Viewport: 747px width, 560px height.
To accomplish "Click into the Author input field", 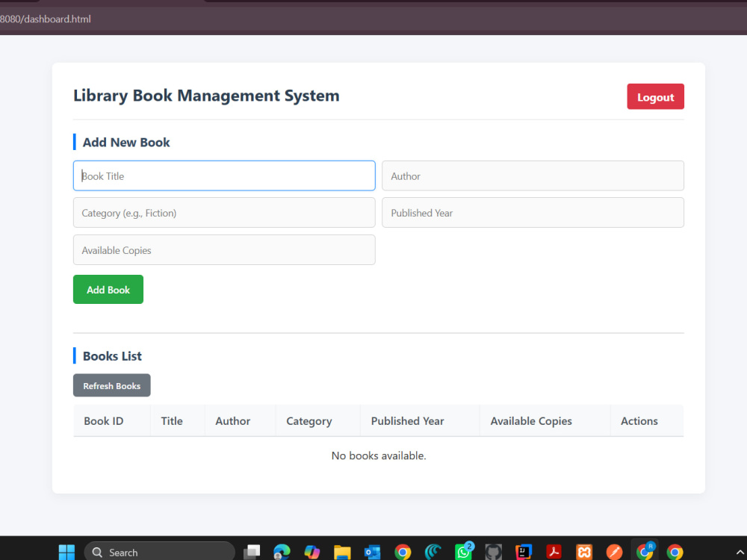I will pyautogui.click(x=533, y=175).
